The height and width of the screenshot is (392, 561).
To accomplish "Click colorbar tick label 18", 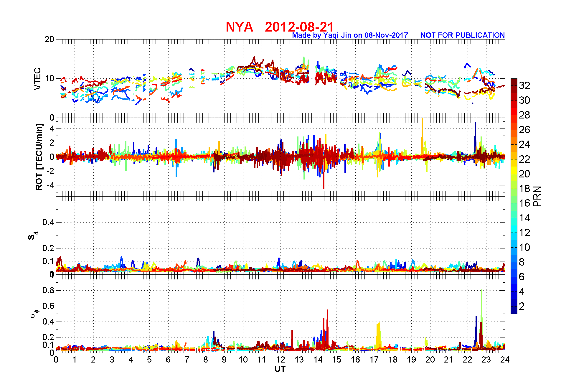I will pyautogui.click(x=524, y=189).
